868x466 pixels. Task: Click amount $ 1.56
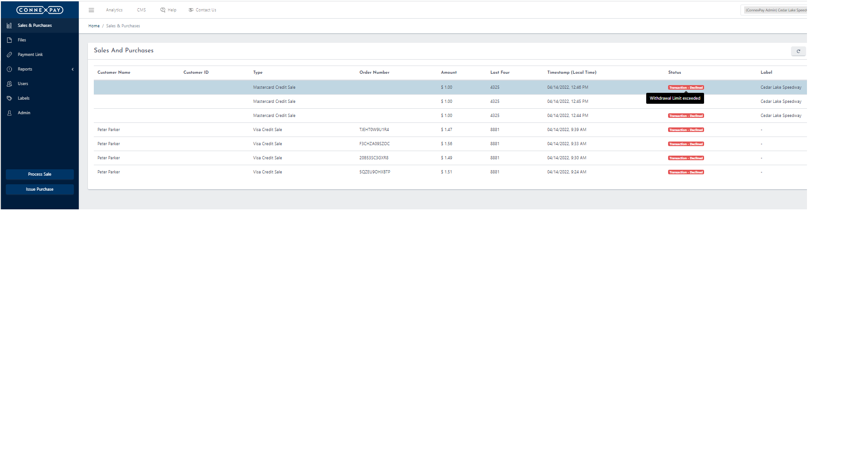pos(446,144)
